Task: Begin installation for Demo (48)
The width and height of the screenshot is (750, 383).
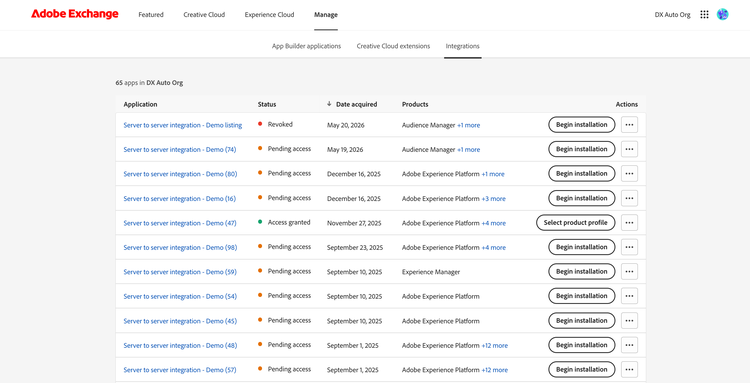Action: click(582, 345)
